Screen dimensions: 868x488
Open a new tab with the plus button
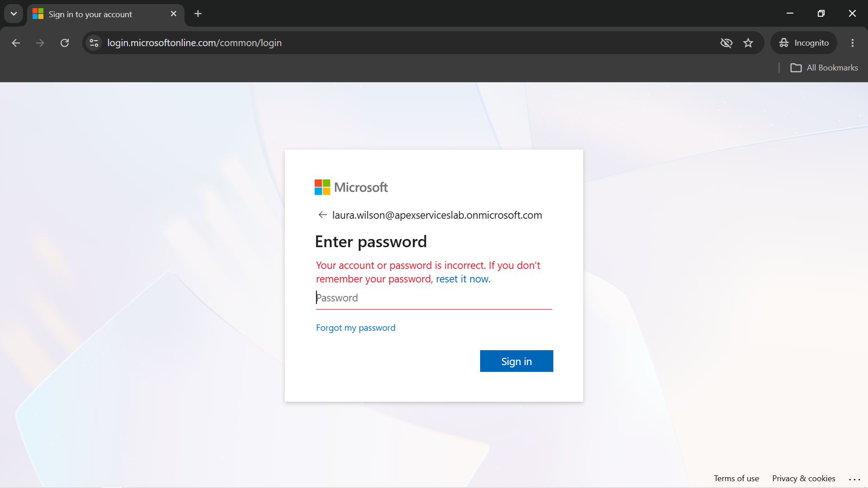[x=198, y=14]
